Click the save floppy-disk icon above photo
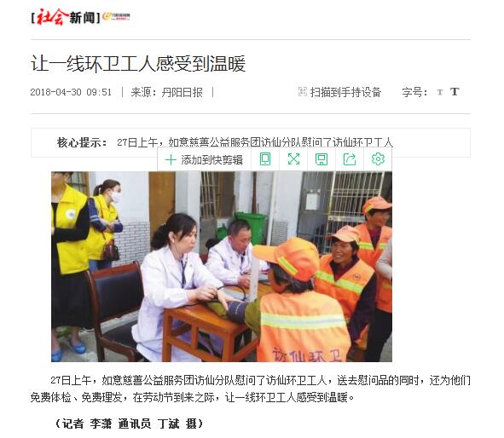This screenshot has height=438, width=504. [x=322, y=159]
